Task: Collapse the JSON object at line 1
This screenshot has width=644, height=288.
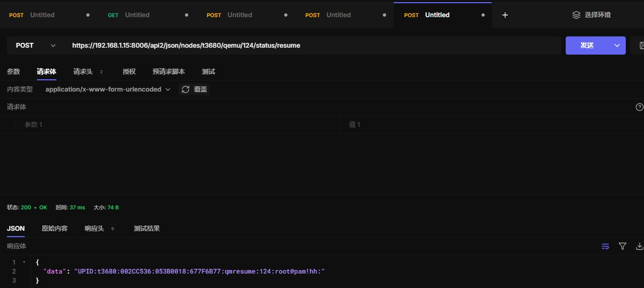Action: pos(24,262)
